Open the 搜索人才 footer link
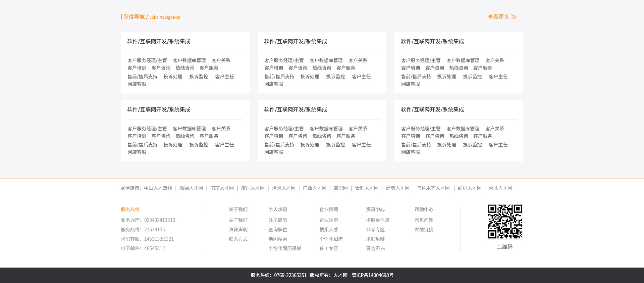 (x=329, y=230)
